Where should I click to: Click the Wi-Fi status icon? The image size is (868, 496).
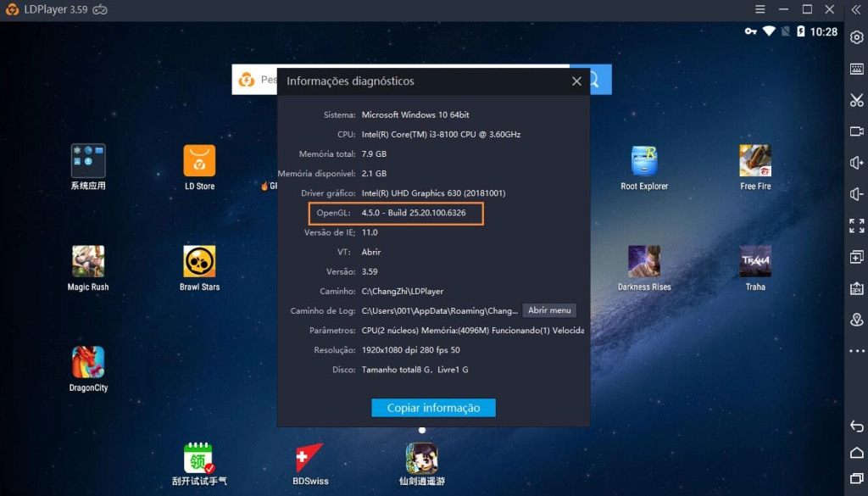pos(769,31)
